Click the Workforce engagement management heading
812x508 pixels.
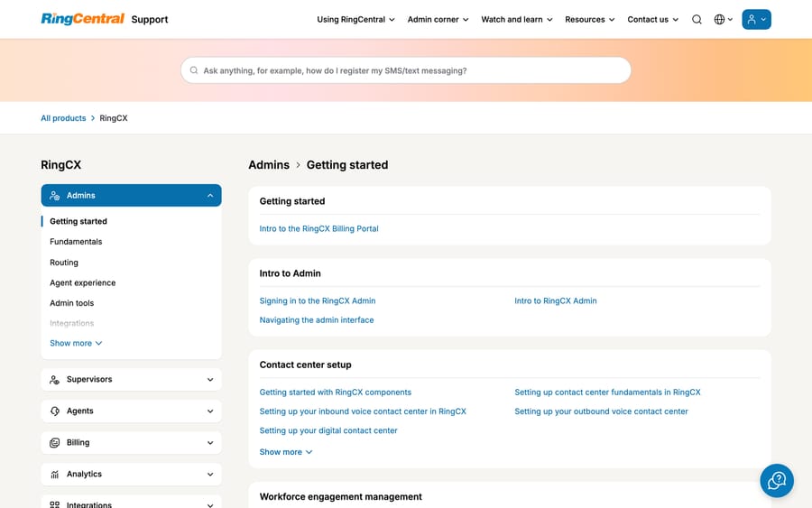coord(340,496)
